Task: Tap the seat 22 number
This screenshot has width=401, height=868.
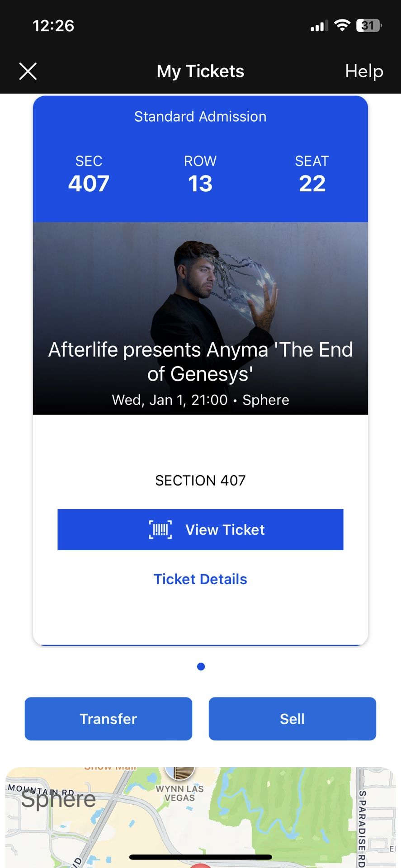Action: coord(312,184)
